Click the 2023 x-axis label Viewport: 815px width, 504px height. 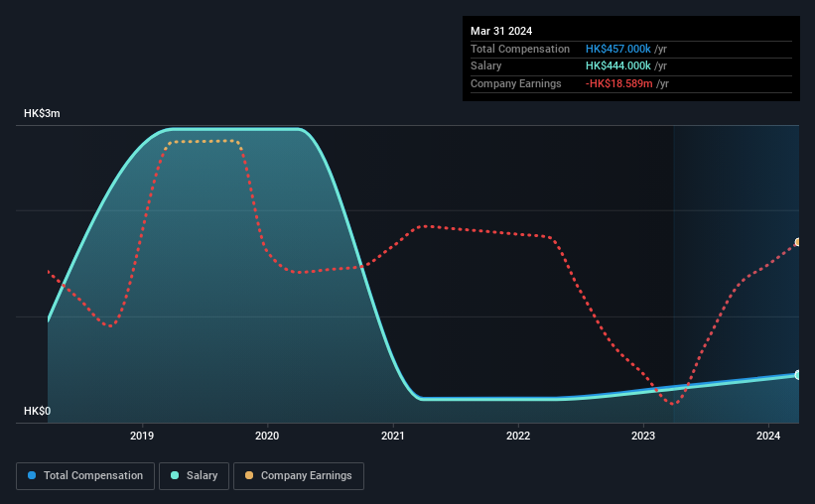643,436
